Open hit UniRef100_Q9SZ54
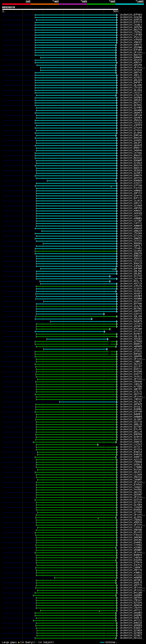This screenshot has width=146, height=644. coord(131,65)
